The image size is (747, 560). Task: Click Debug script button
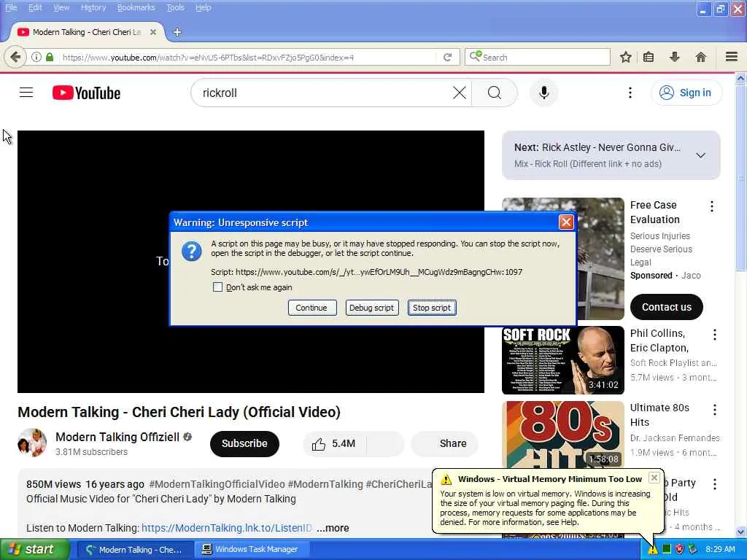[371, 308]
